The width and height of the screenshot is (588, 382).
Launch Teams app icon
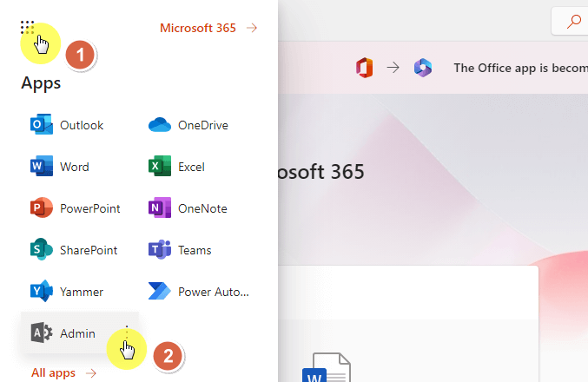click(x=160, y=249)
